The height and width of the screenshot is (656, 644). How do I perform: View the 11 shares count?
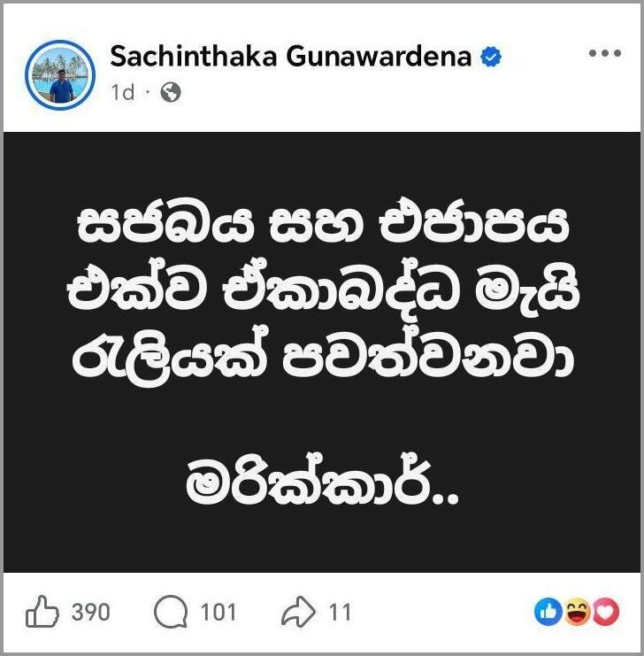pos(340,612)
